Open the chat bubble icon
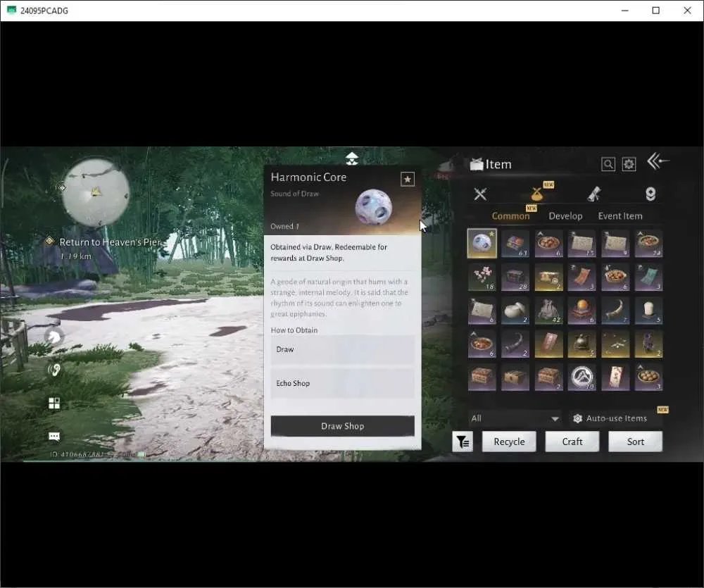Screen dimensions: 704x588 (54, 436)
